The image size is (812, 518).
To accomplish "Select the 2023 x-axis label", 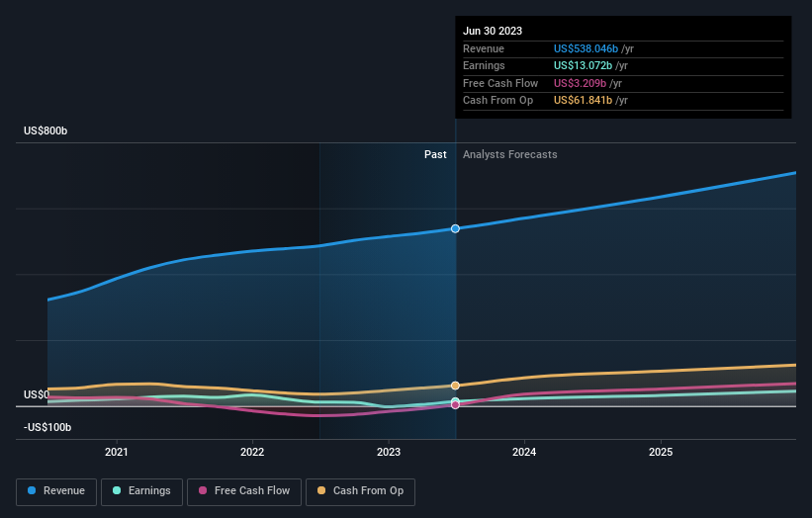I will 389,452.
